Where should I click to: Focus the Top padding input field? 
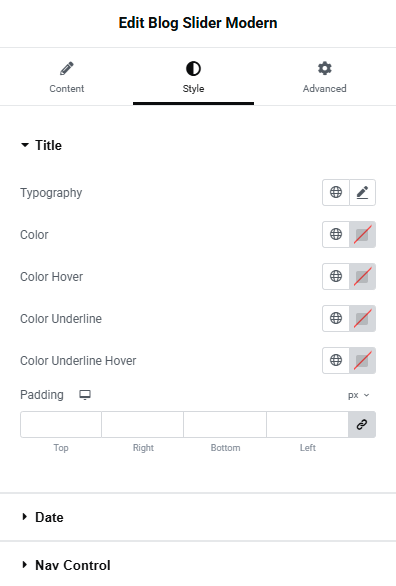tap(61, 425)
